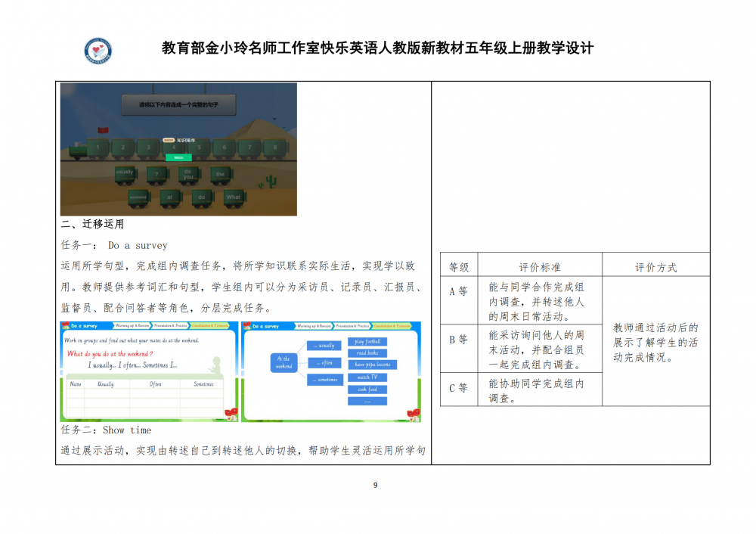Click the green button below 知识排序
This screenshot has height=534, width=756.
click(x=179, y=158)
